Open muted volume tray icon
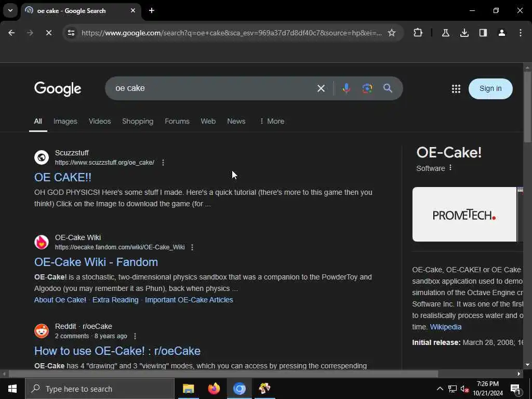 point(465,389)
